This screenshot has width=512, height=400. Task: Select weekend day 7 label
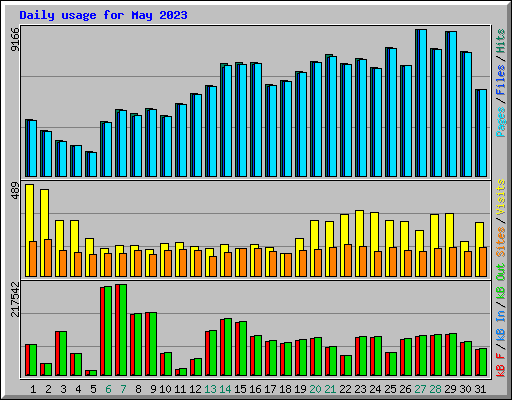pyautogui.click(x=123, y=389)
